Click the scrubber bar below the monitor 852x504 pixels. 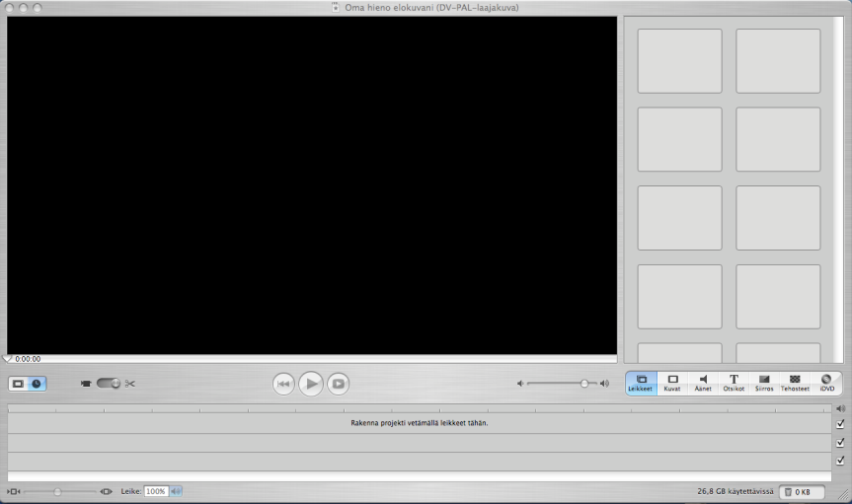(312, 359)
